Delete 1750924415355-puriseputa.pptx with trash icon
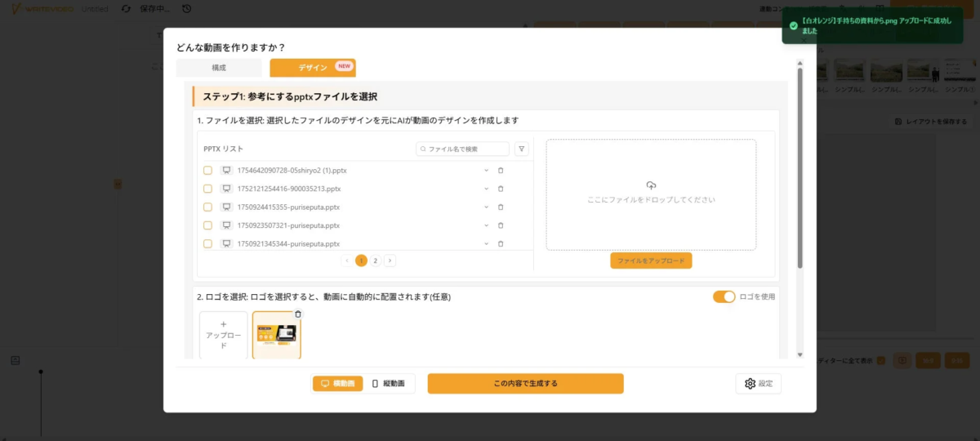The image size is (980, 441). click(501, 207)
